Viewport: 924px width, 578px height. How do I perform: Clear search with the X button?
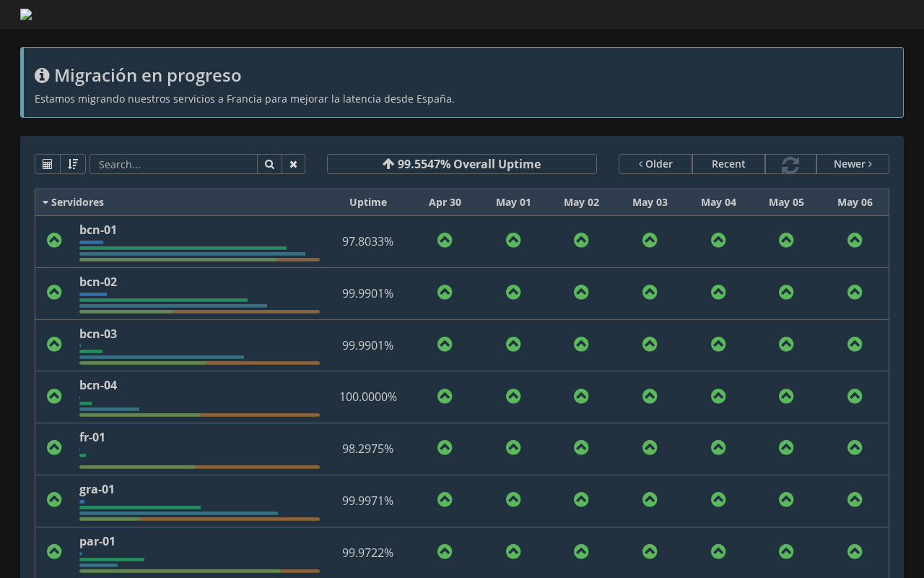[293, 164]
